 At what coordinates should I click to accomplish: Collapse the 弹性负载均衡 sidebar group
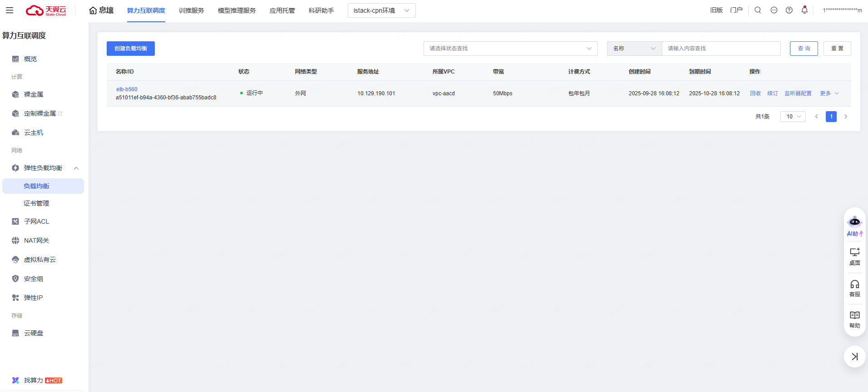click(x=76, y=168)
